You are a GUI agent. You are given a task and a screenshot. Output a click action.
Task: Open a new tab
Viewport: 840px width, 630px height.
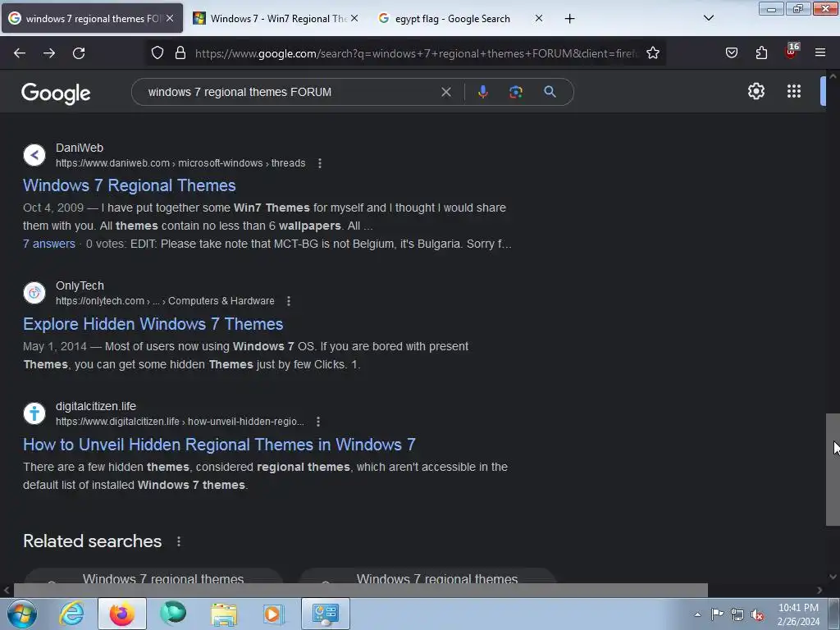[x=569, y=19]
